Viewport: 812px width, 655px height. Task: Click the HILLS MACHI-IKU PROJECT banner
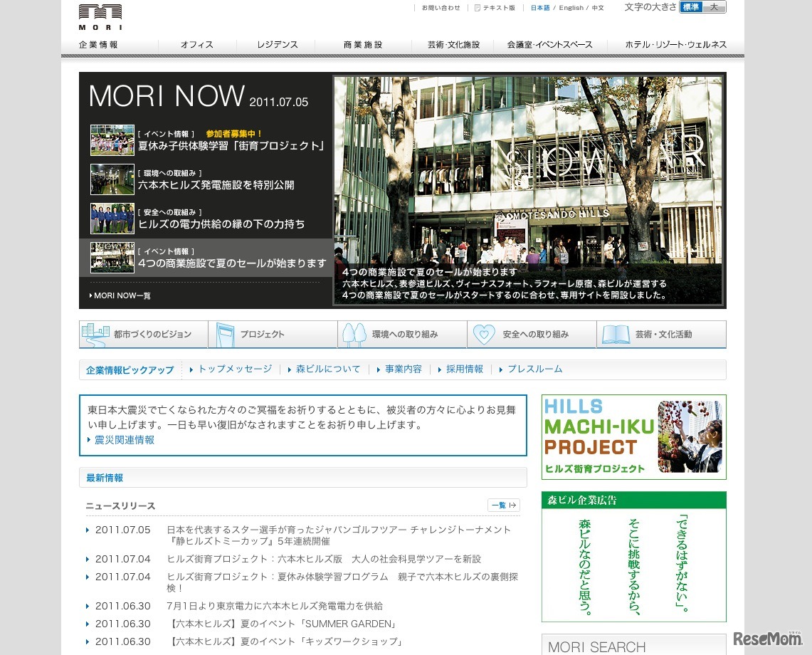point(634,437)
